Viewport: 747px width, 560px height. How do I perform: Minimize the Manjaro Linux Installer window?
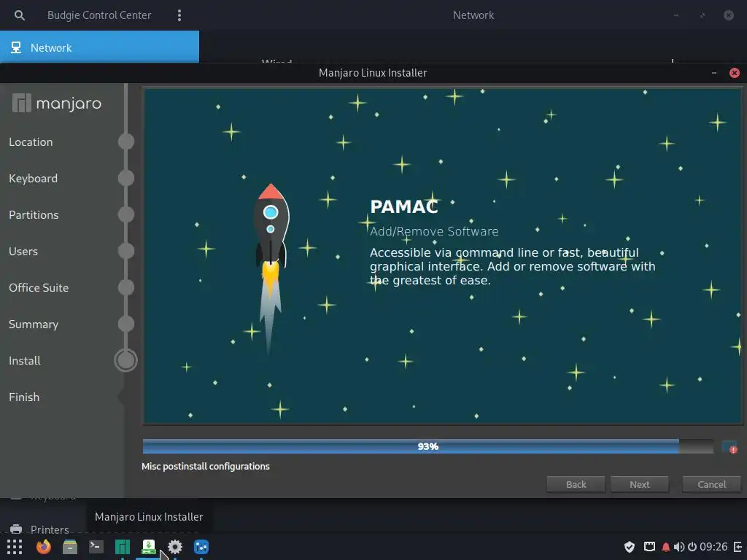(714, 73)
